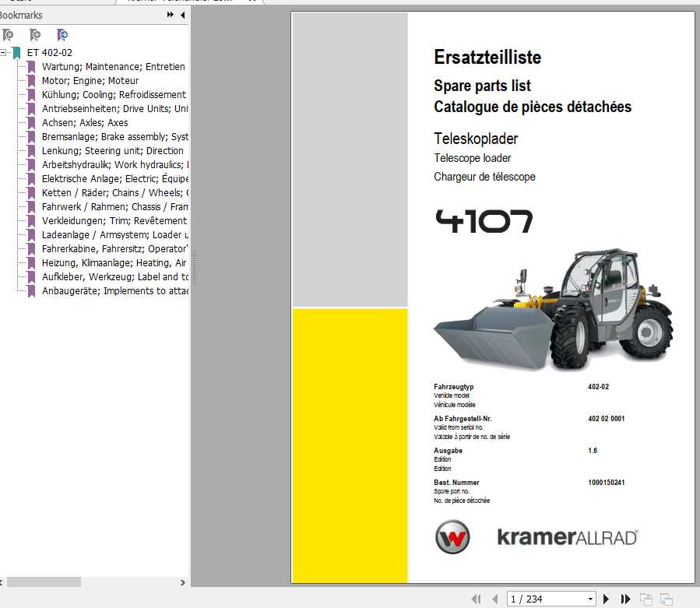Expand the Bookmarks panel options double arrow

pos(171,15)
